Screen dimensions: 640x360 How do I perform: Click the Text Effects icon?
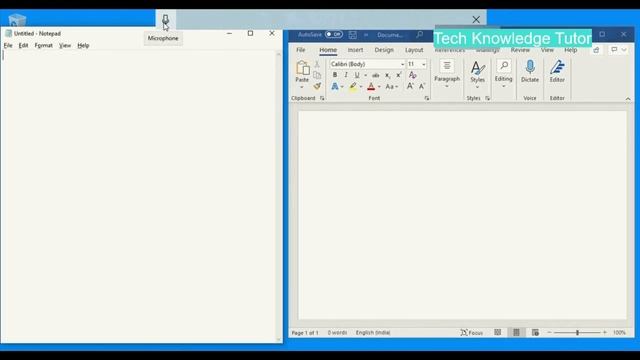click(335, 87)
